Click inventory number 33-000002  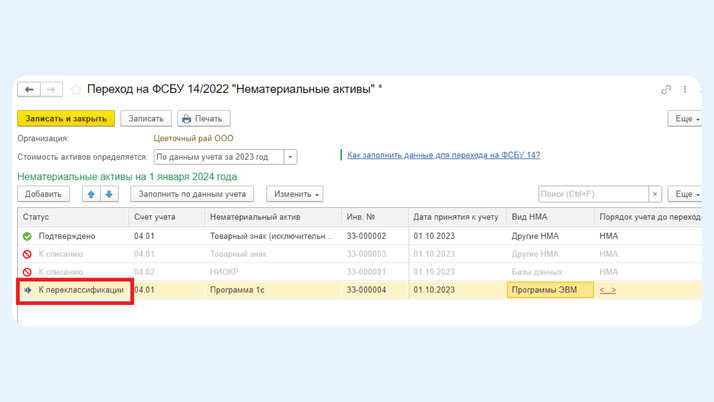366,236
